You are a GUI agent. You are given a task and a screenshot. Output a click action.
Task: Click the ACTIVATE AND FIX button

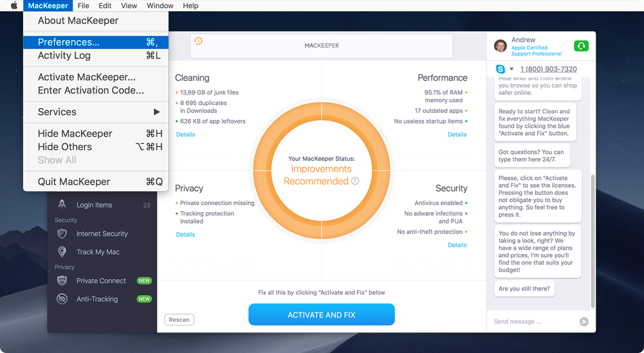click(321, 314)
